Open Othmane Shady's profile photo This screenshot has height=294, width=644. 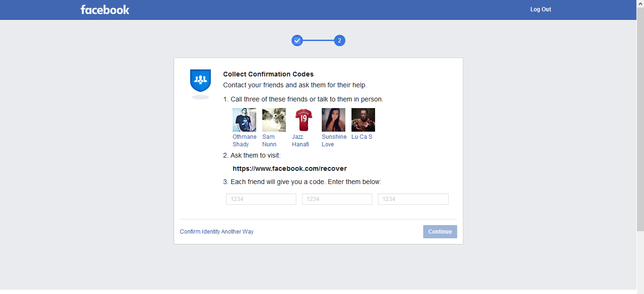tap(244, 120)
